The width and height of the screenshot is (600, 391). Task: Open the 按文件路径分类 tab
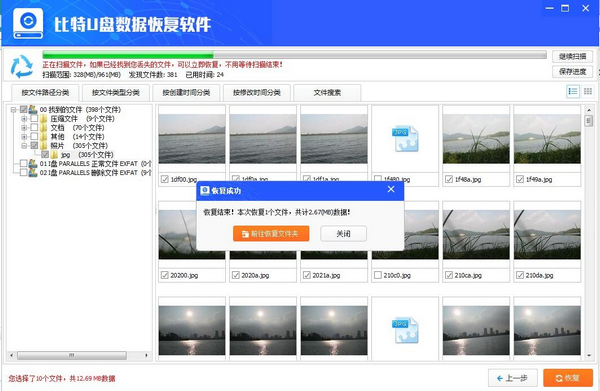pyautogui.click(x=45, y=93)
